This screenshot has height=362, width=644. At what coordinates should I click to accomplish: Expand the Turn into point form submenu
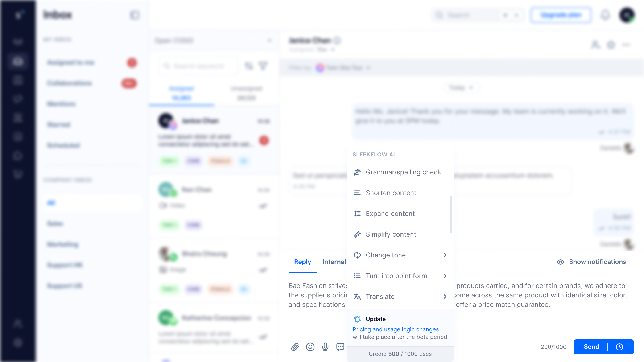tap(445, 275)
